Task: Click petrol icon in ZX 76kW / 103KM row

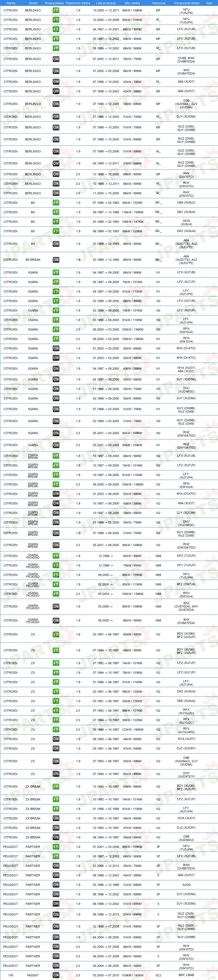Action: coord(56,673)
